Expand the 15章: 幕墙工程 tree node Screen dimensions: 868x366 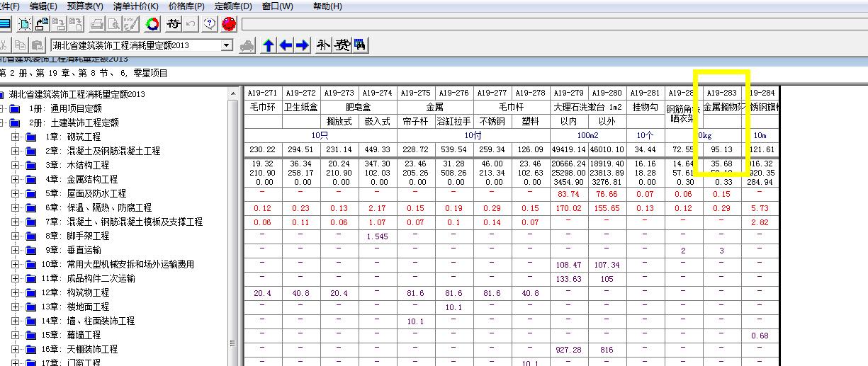click(x=15, y=335)
